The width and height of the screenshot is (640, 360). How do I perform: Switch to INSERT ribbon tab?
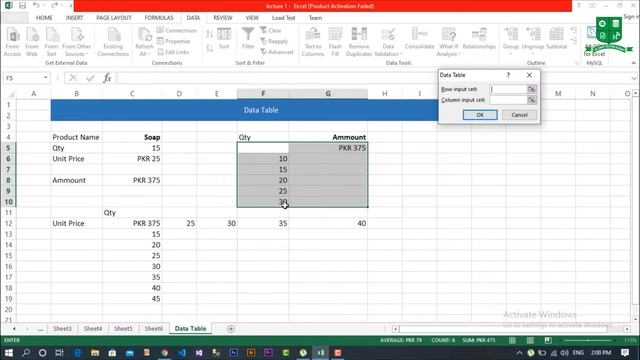coord(74,18)
